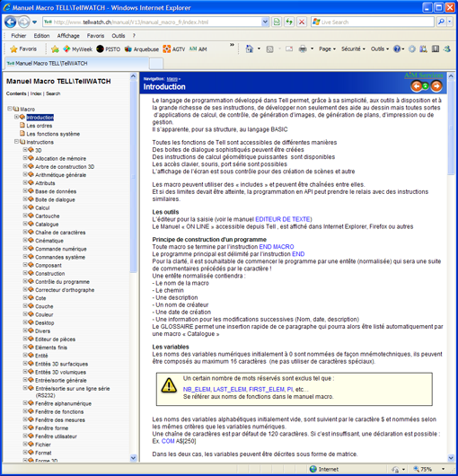Click the Fichier book icon in tree
The width and height of the screenshot is (458, 476).
[x=31, y=444]
